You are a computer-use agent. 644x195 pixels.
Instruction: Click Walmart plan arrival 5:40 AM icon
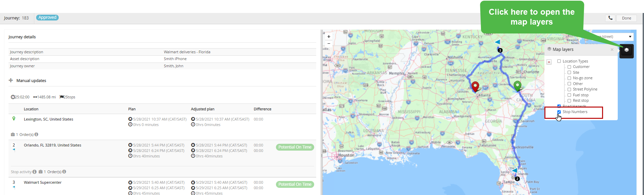[130, 182]
